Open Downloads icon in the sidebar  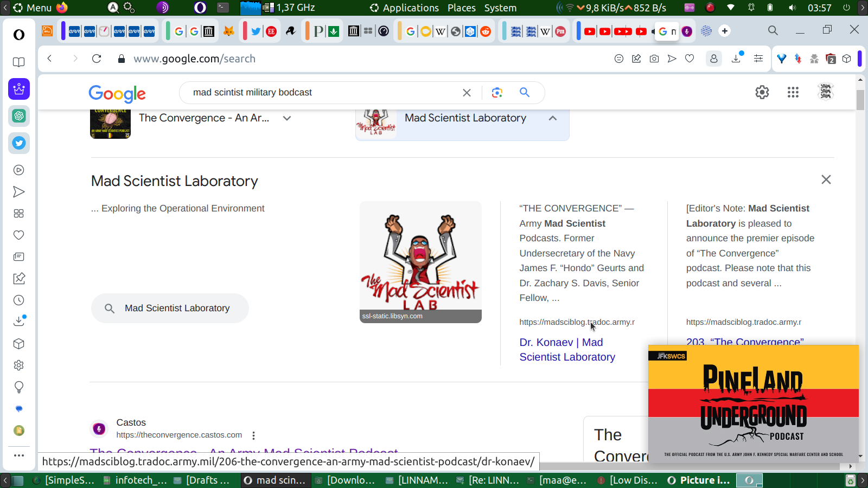point(19,321)
